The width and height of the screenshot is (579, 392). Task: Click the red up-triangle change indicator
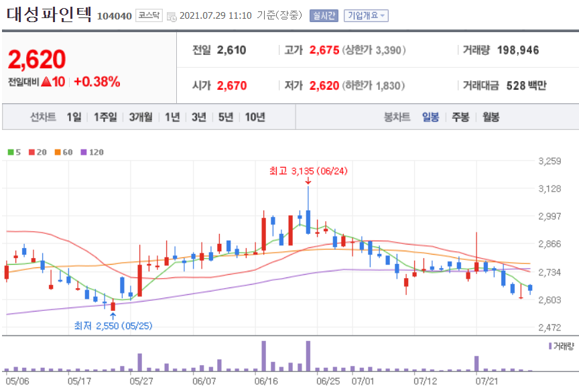tap(46, 82)
